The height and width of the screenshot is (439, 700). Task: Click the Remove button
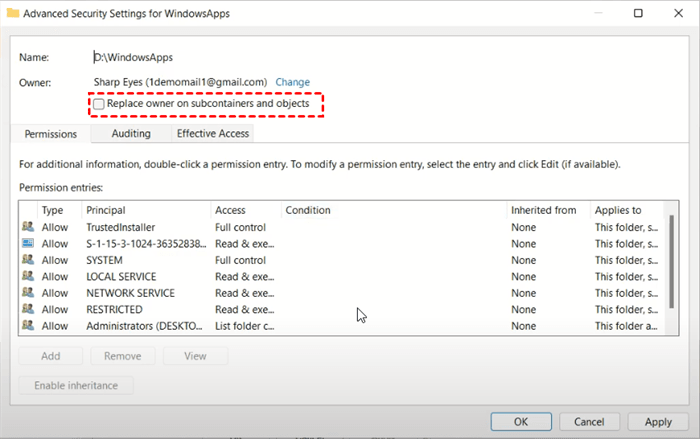(123, 356)
